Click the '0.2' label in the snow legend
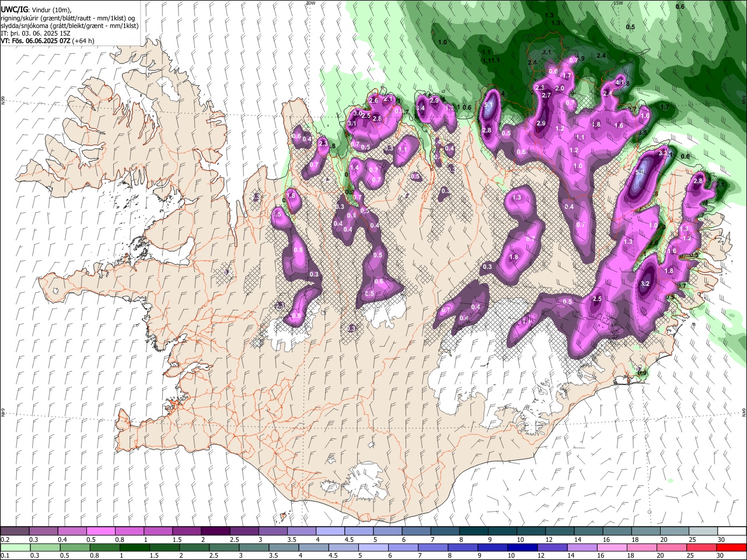 pyautogui.click(x=5, y=540)
